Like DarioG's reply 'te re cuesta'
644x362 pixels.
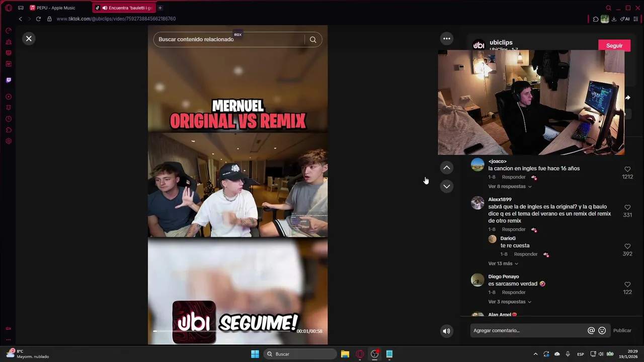click(x=627, y=246)
